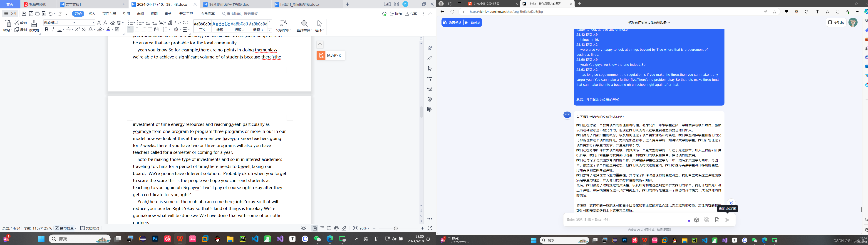This screenshot has height=245, width=868.
Task: Click the browser refresh button
Action: pos(452,11)
